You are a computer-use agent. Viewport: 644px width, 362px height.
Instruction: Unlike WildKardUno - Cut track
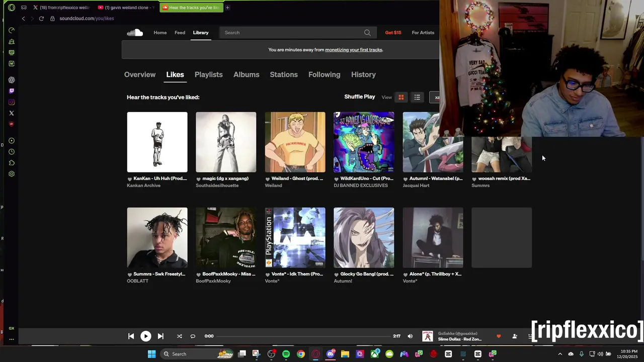337,179
